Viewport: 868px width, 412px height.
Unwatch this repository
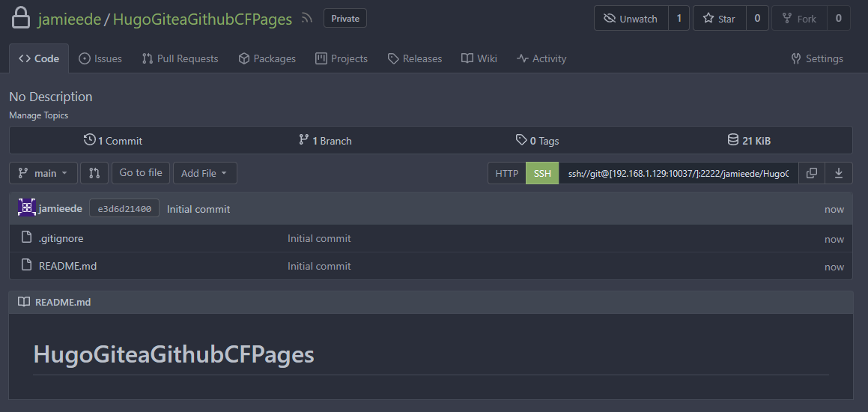click(x=630, y=19)
